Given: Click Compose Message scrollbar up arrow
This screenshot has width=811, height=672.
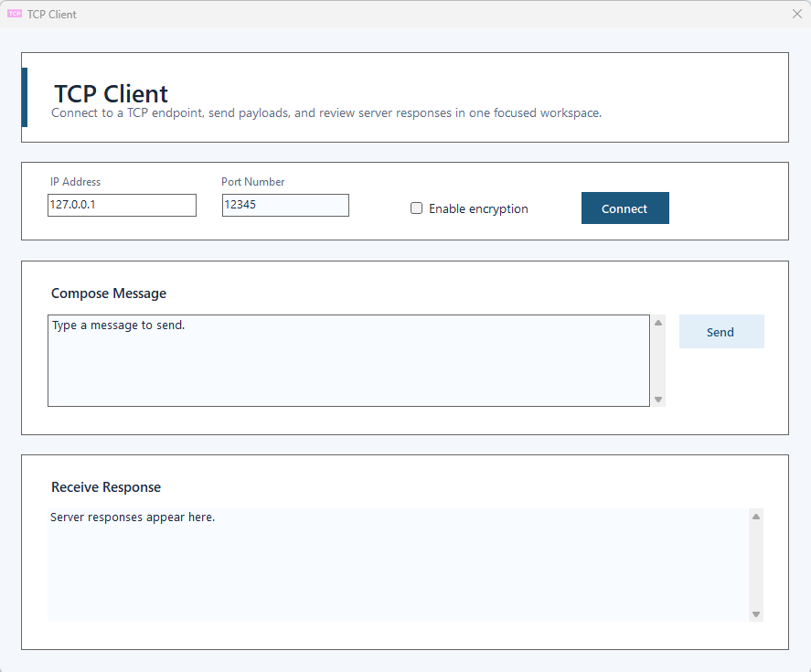Looking at the screenshot, I should 658,323.
